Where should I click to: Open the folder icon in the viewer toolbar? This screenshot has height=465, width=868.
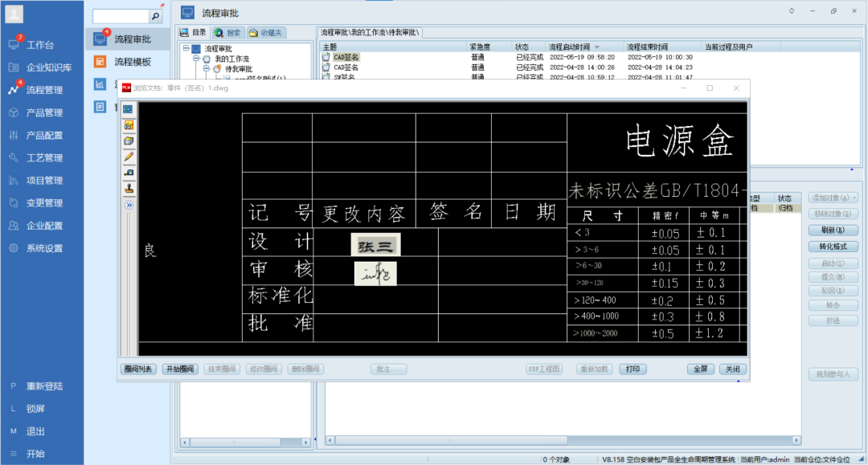pos(129,140)
